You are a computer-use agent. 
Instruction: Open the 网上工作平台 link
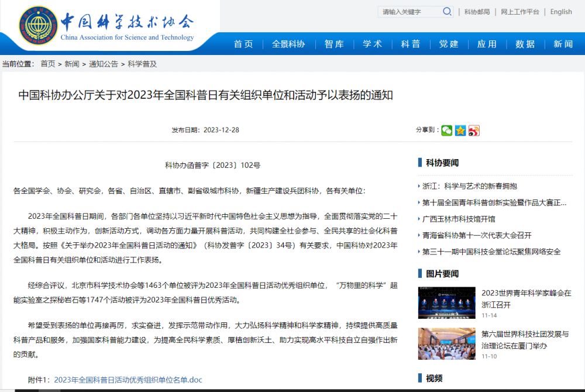[x=520, y=12]
